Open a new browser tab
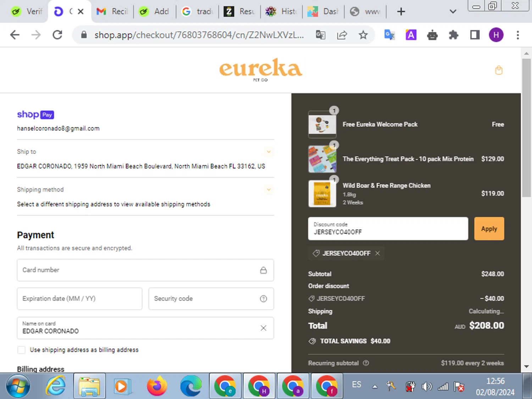The height and width of the screenshot is (399, 532). [401, 12]
